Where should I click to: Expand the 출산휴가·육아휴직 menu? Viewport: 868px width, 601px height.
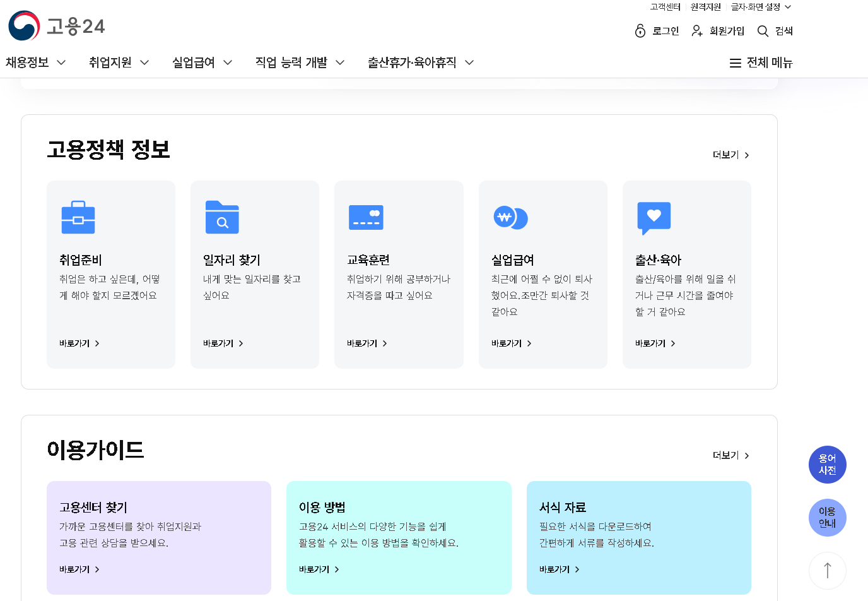coord(421,62)
